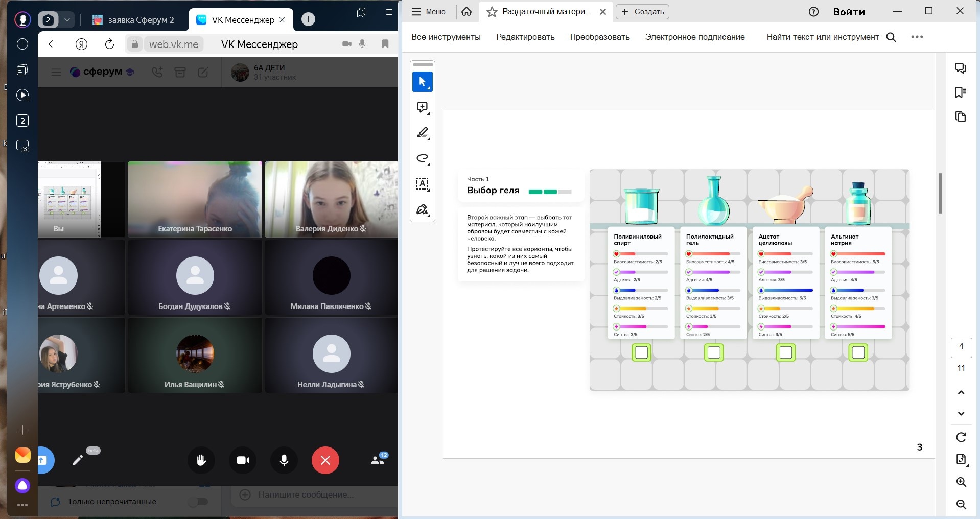Open the browser hamburger menu
Image resolution: width=980 pixels, height=519 pixels.
tap(390, 12)
